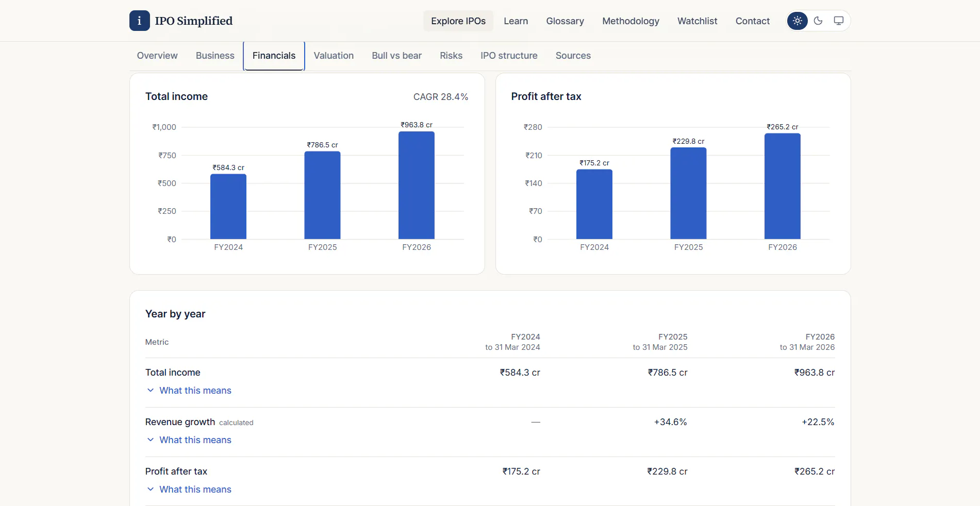Click ₹584.3 cr in the Total income row
This screenshot has height=506, width=980.
[x=520, y=373]
